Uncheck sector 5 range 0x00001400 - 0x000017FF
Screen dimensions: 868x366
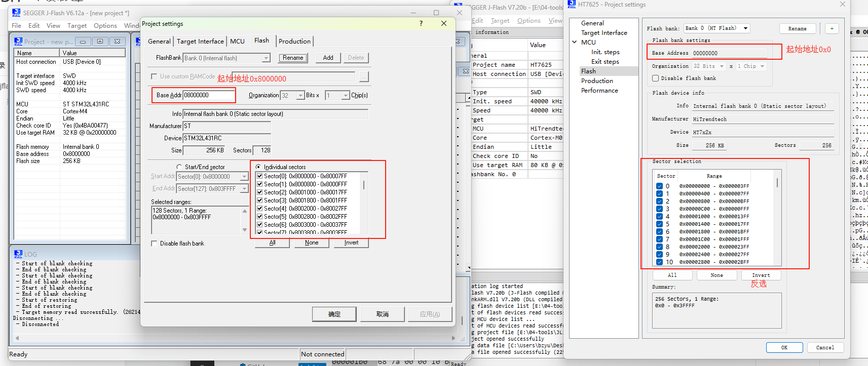pyautogui.click(x=659, y=224)
